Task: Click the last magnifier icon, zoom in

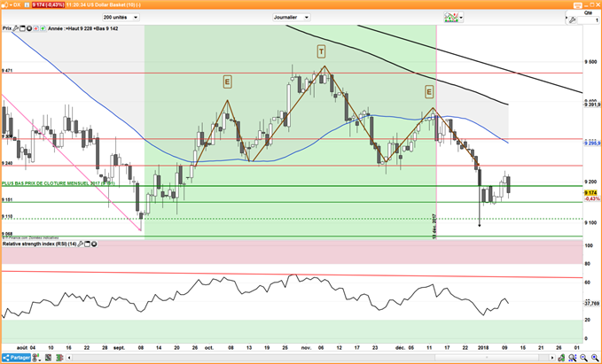Action: point(595,358)
